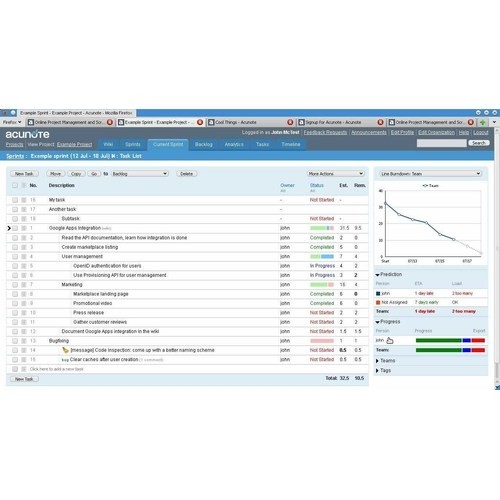Close the 'Example Sprint - Example Project' browser tab
The image size is (500, 500).
pyautogui.click(x=200, y=122)
